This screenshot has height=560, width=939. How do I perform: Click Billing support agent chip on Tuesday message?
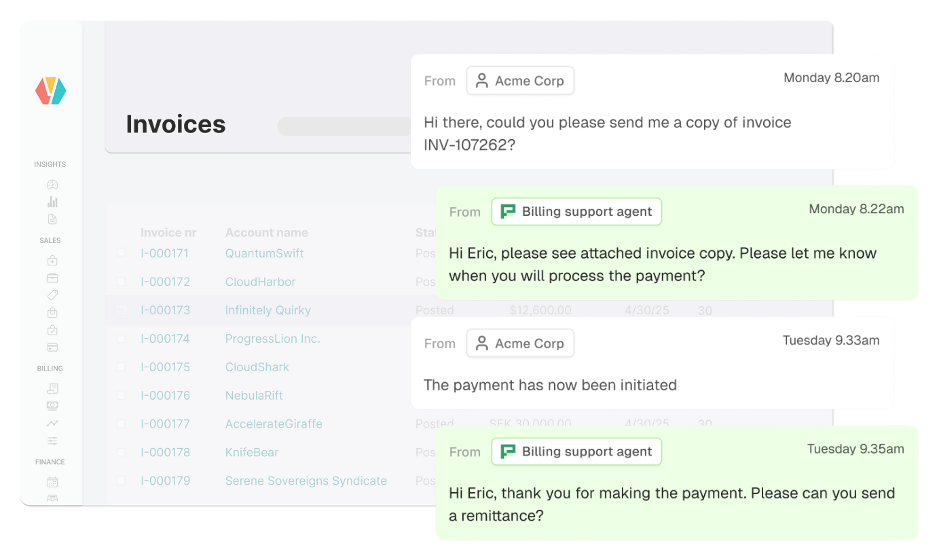(x=576, y=452)
